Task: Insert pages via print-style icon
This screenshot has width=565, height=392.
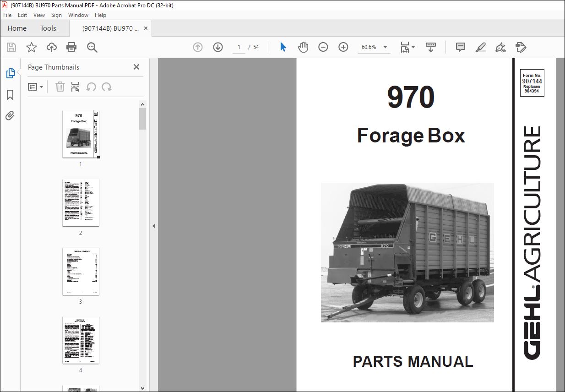Action: point(76,87)
